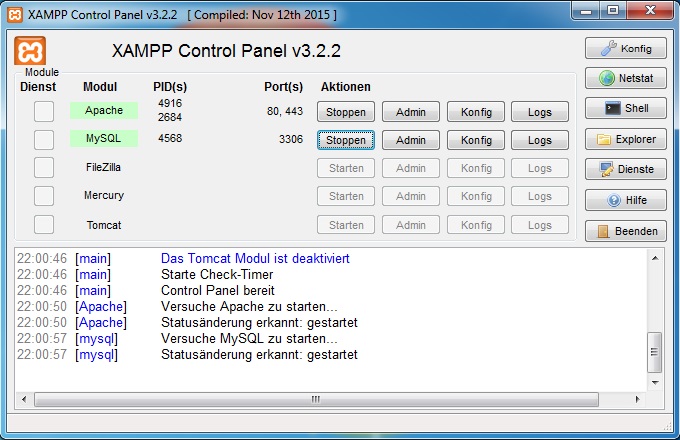Open FileZilla Logs menu
680x440 pixels.
539,168
